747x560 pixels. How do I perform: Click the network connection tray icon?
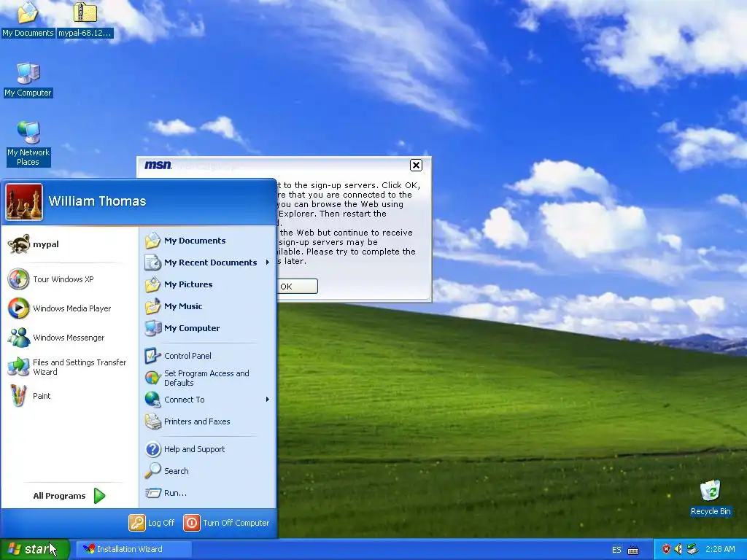click(x=692, y=549)
